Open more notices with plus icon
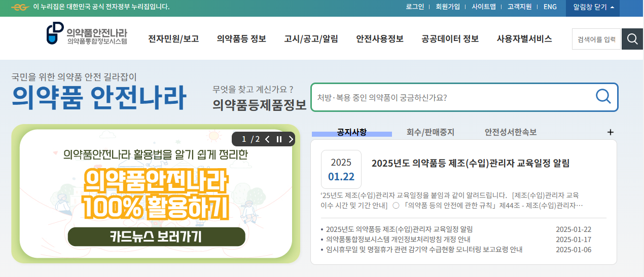644x277 pixels. point(611,132)
